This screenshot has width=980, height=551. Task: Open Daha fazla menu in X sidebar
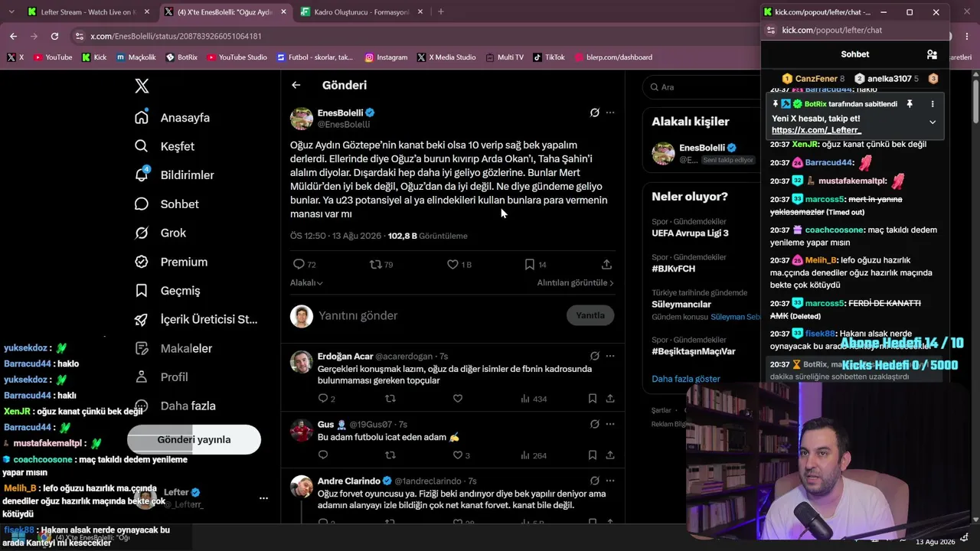[x=174, y=406]
